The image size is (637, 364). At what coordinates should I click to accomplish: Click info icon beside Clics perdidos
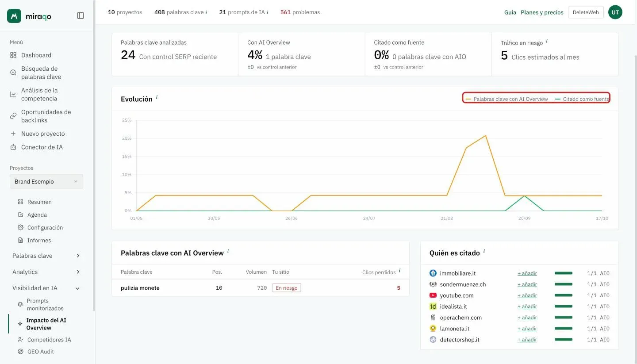(x=399, y=270)
